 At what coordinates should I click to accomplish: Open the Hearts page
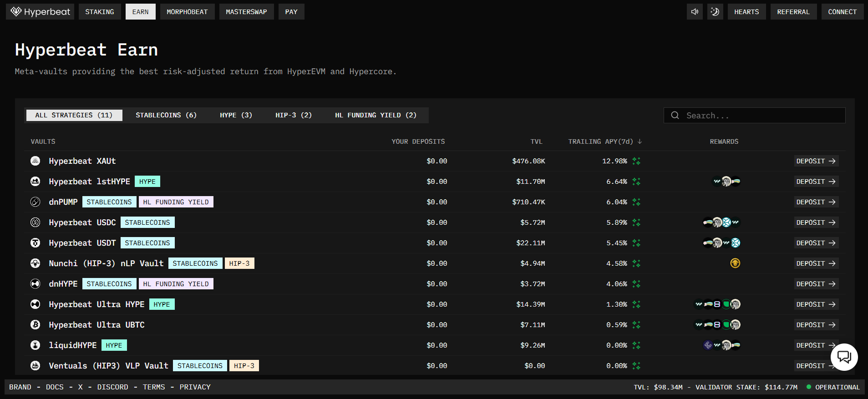click(x=746, y=12)
